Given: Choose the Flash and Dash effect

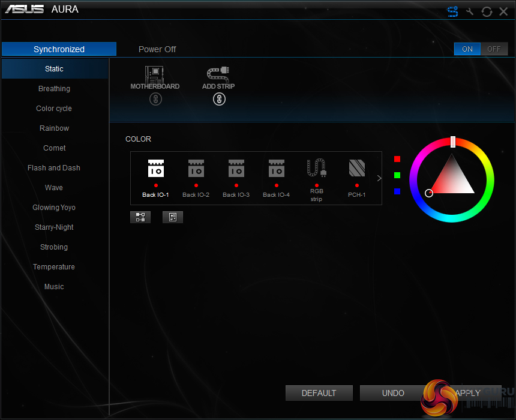Looking at the screenshot, I should pyautogui.click(x=55, y=167).
